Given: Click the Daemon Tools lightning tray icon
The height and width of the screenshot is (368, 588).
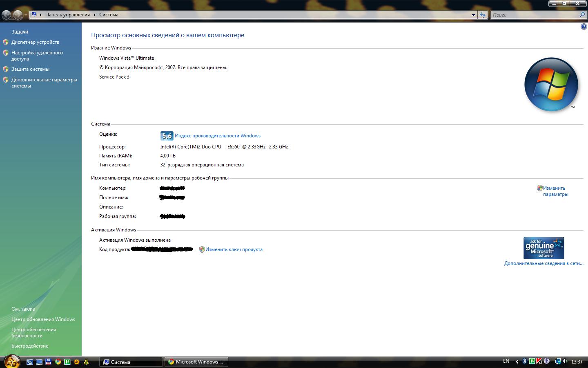Looking at the screenshot, I should point(546,361).
